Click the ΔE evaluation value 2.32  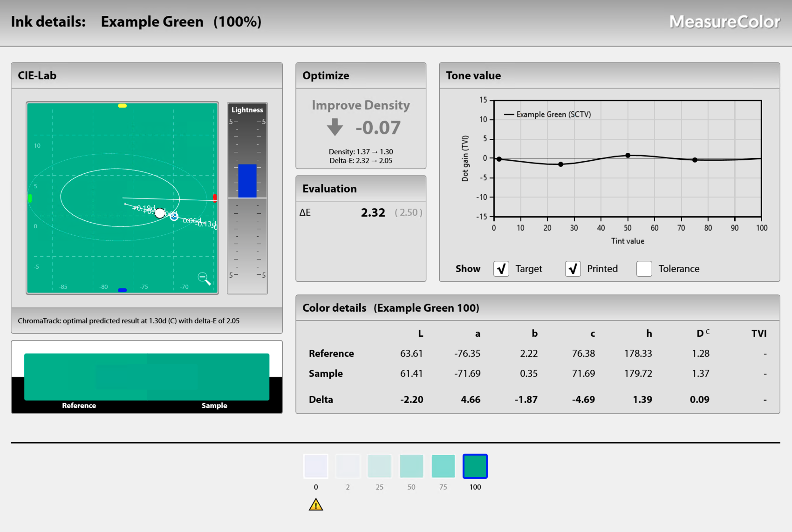tap(373, 213)
